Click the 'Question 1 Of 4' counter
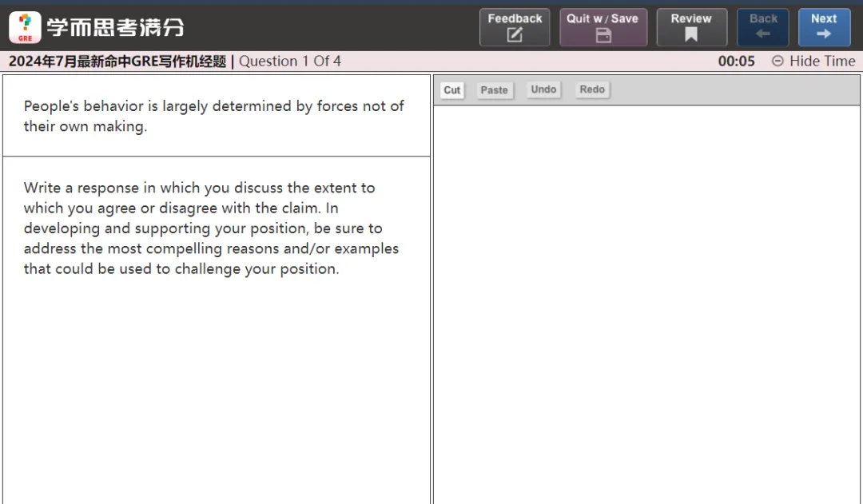The height and width of the screenshot is (504, 863). tap(290, 62)
